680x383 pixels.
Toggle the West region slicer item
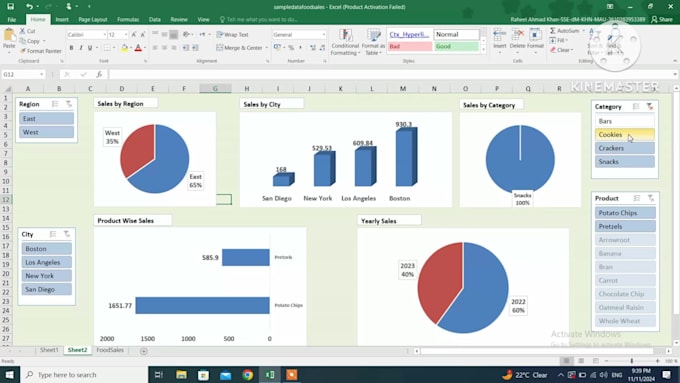click(46, 132)
